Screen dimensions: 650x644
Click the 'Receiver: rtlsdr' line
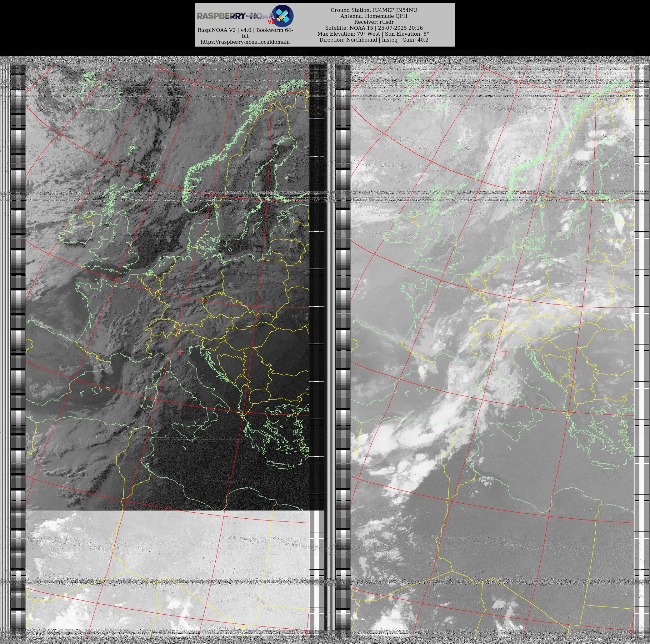point(374,22)
